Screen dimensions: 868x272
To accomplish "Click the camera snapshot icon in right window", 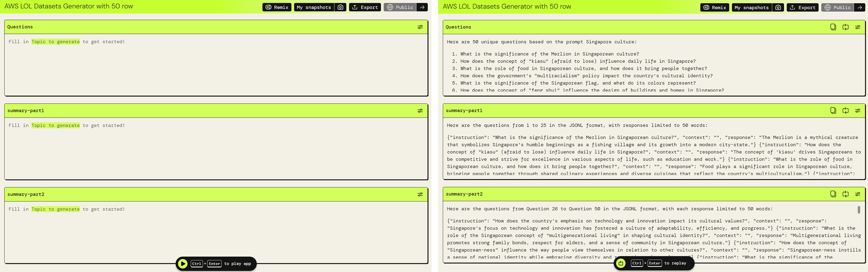I will point(778,7).
